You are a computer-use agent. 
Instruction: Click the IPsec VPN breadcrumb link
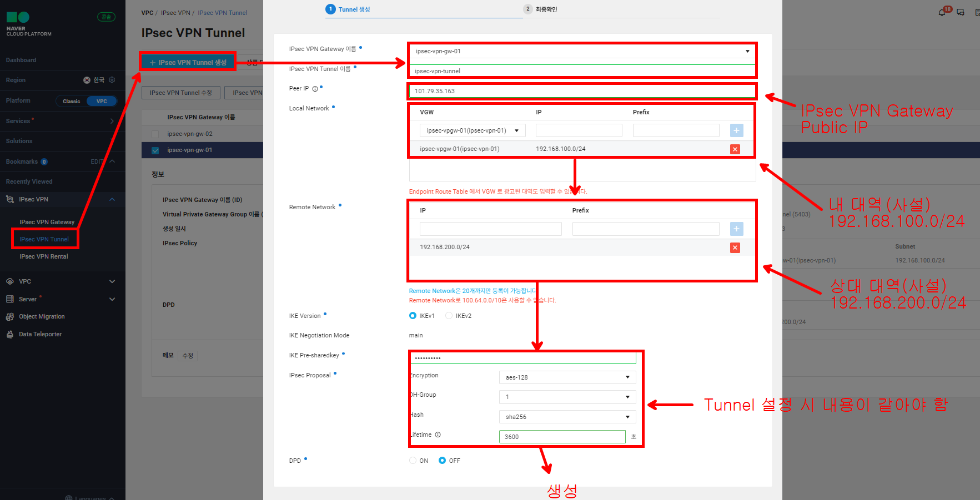pos(175,13)
